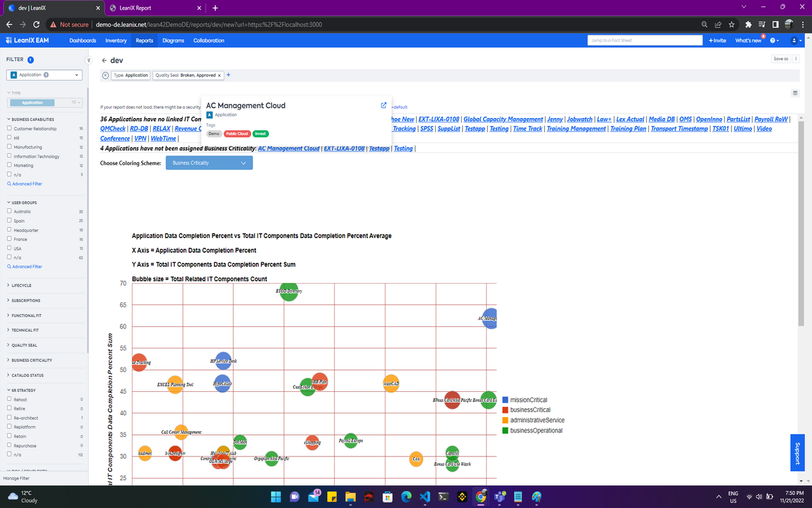Open Microsoft Edge from taskbar

click(406, 497)
